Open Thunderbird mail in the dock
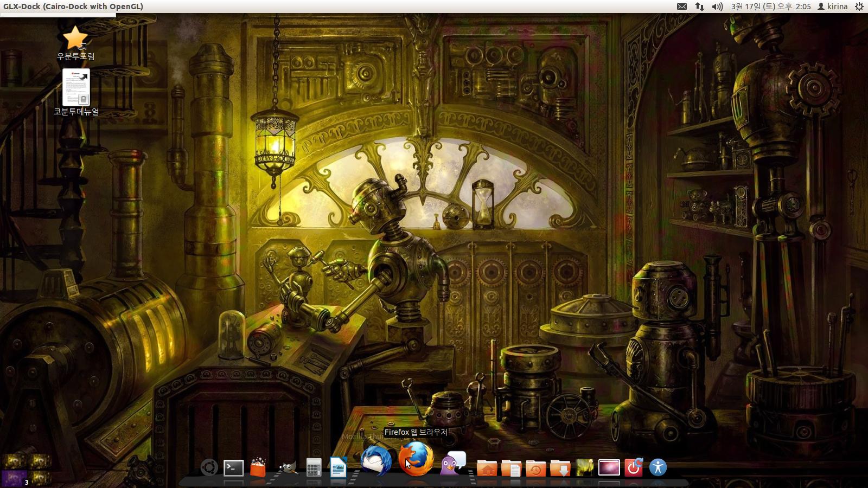 (x=376, y=460)
